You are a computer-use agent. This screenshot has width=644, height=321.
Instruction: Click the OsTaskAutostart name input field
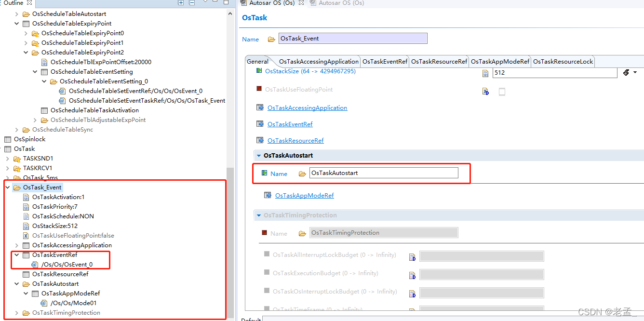[x=384, y=173]
